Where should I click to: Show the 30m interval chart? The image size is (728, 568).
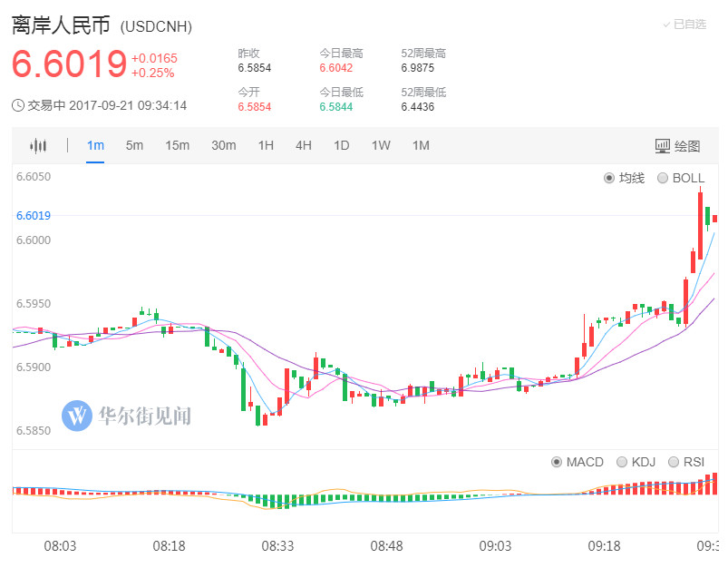coord(223,146)
